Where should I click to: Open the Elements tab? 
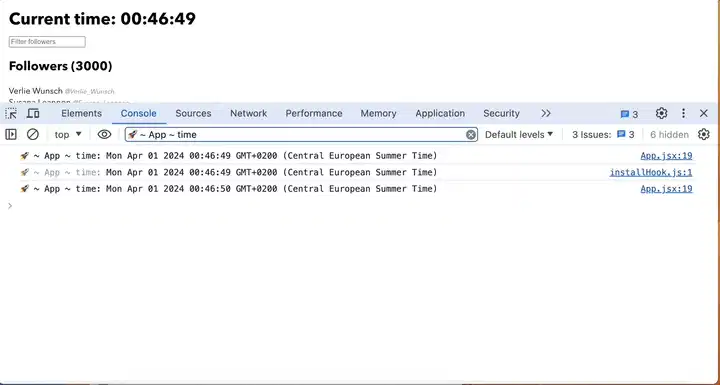click(81, 113)
